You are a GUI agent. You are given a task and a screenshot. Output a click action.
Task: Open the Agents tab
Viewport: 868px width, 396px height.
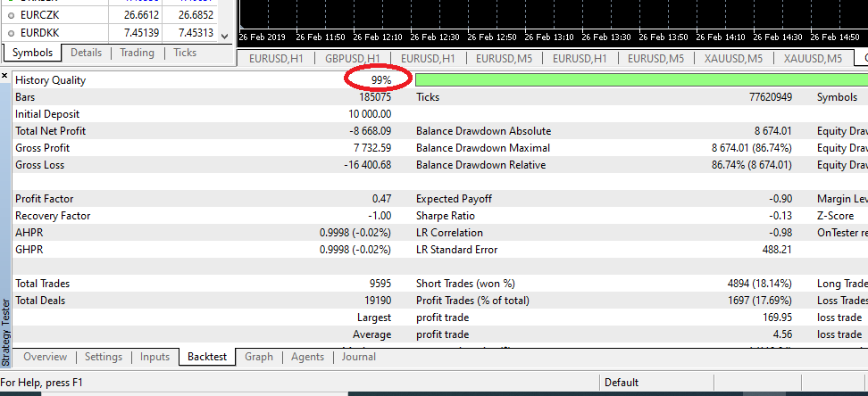coord(307,357)
